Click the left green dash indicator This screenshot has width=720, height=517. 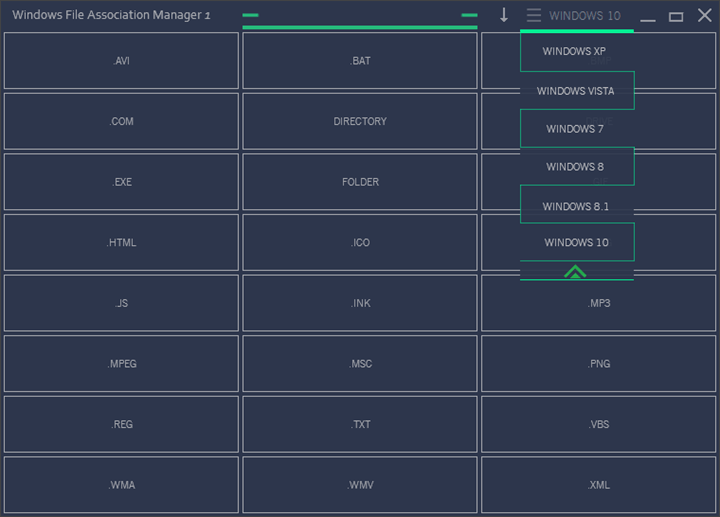pos(250,15)
